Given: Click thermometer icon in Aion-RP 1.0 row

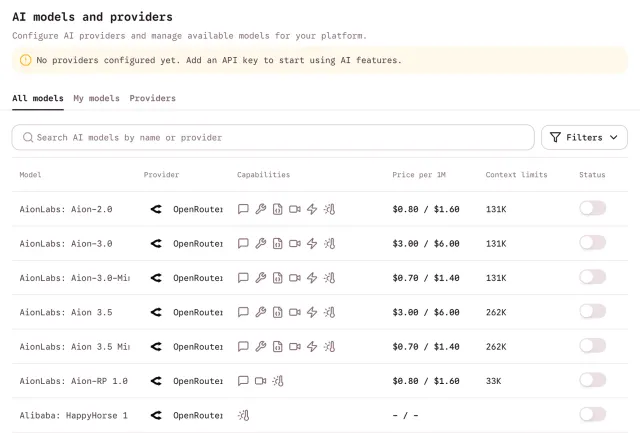Looking at the screenshot, I should pyautogui.click(x=278, y=381).
